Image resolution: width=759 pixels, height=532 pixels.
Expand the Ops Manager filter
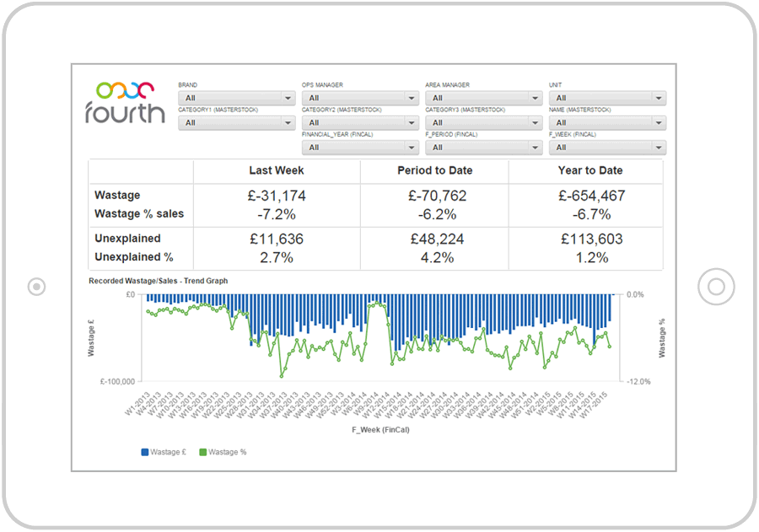360,99
